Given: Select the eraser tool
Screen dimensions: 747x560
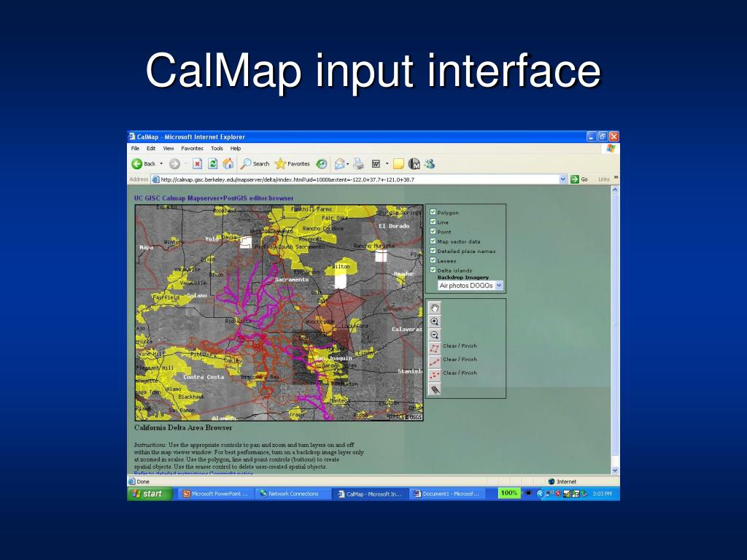Looking at the screenshot, I should click(435, 389).
